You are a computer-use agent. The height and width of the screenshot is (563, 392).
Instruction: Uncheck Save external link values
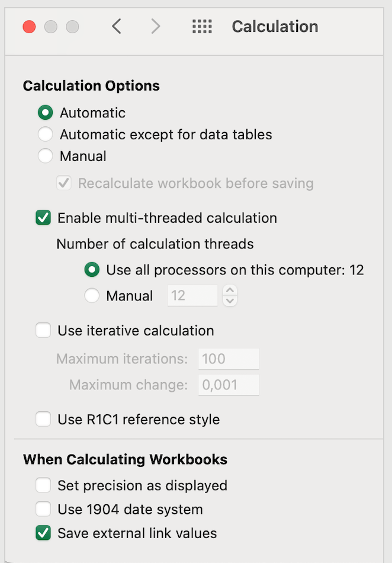(43, 533)
